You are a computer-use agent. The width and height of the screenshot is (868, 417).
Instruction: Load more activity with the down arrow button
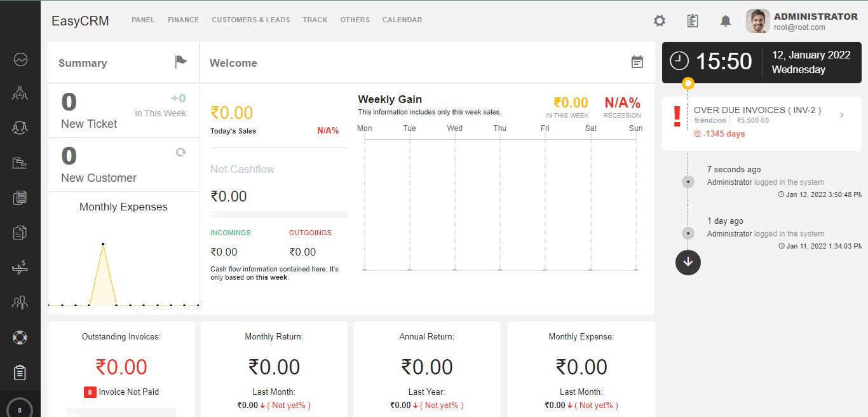tap(688, 262)
